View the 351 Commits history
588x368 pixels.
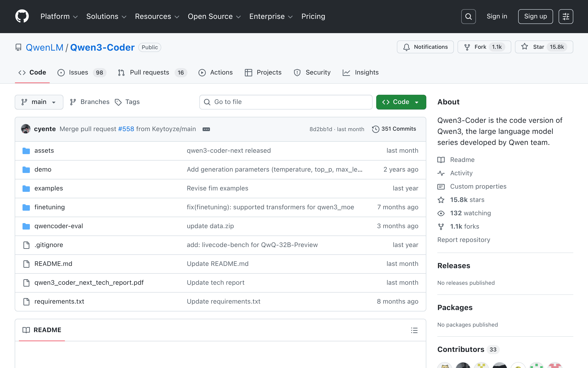point(394,129)
